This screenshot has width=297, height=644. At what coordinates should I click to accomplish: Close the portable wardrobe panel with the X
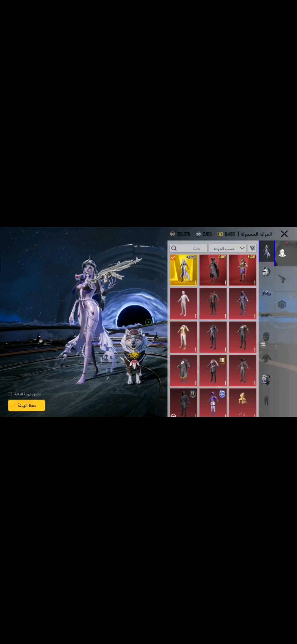pyautogui.click(x=284, y=234)
